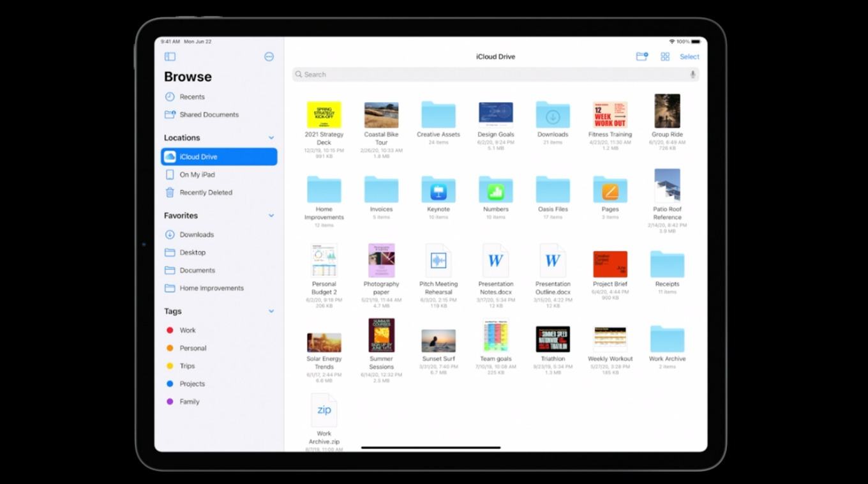Image resolution: width=868 pixels, height=484 pixels.
Task: Open Solar Energy Trends file
Action: [x=324, y=342]
